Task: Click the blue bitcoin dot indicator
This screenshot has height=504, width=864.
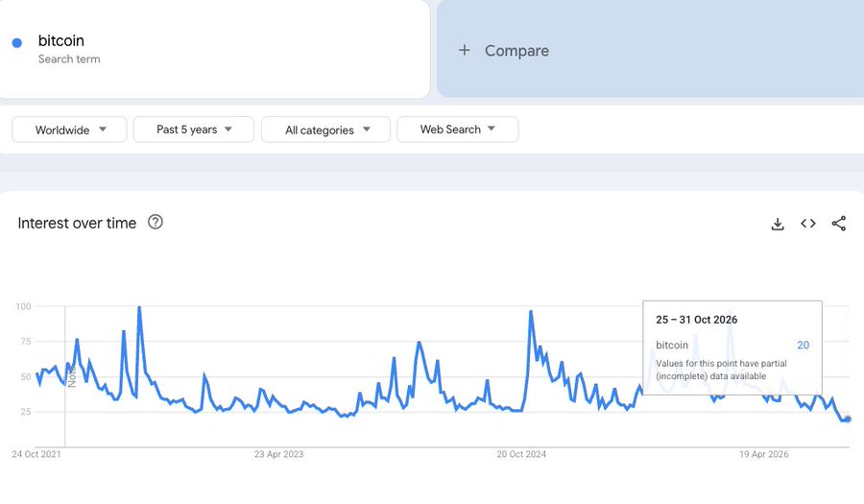Action: tap(17, 43)
